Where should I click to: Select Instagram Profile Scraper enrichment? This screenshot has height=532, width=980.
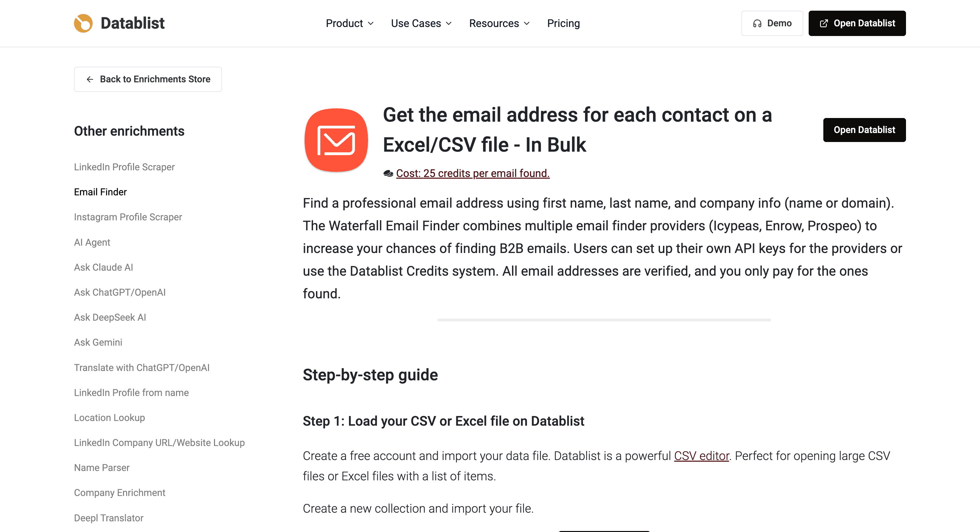click(x=128, y=217)
